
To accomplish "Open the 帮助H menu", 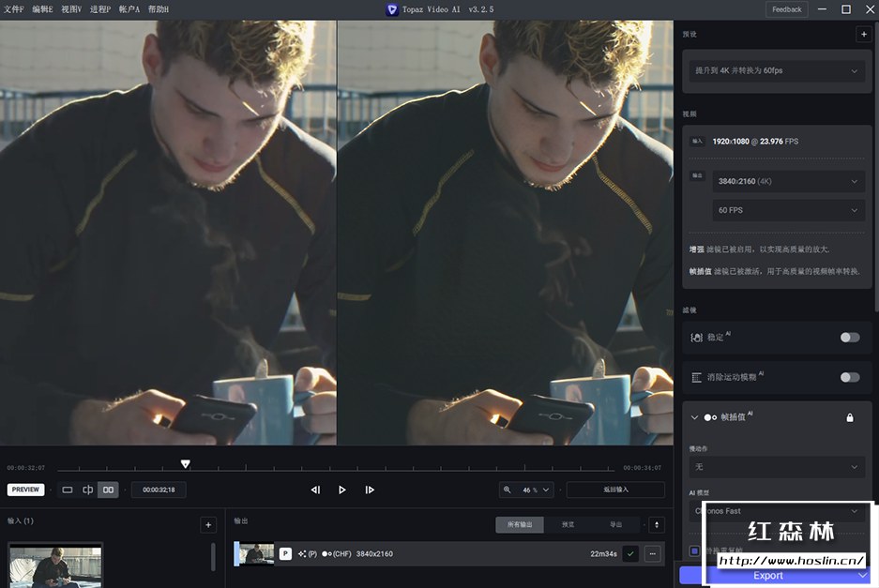I will click(x=159, y=9).
